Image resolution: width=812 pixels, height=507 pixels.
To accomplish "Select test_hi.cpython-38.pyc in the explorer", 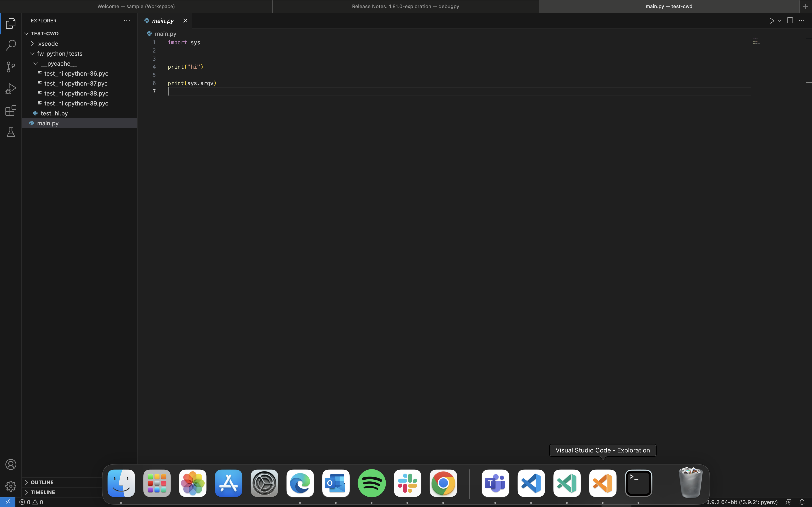I will point(77,93).
